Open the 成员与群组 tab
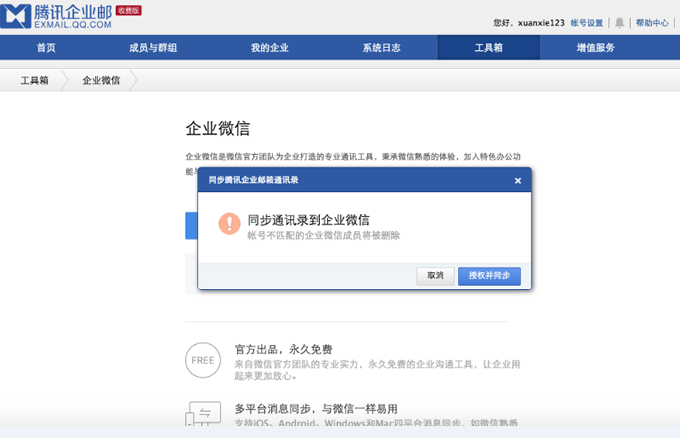Image resolution: width=680 pixels, height=438 pixels. click(x=153, y=48)
